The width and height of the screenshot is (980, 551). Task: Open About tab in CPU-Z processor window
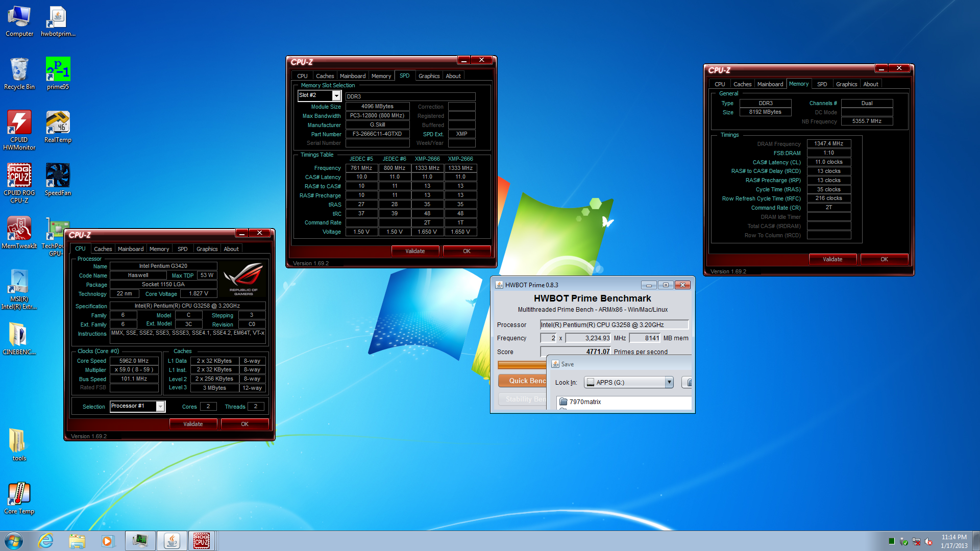click(231, 249)
